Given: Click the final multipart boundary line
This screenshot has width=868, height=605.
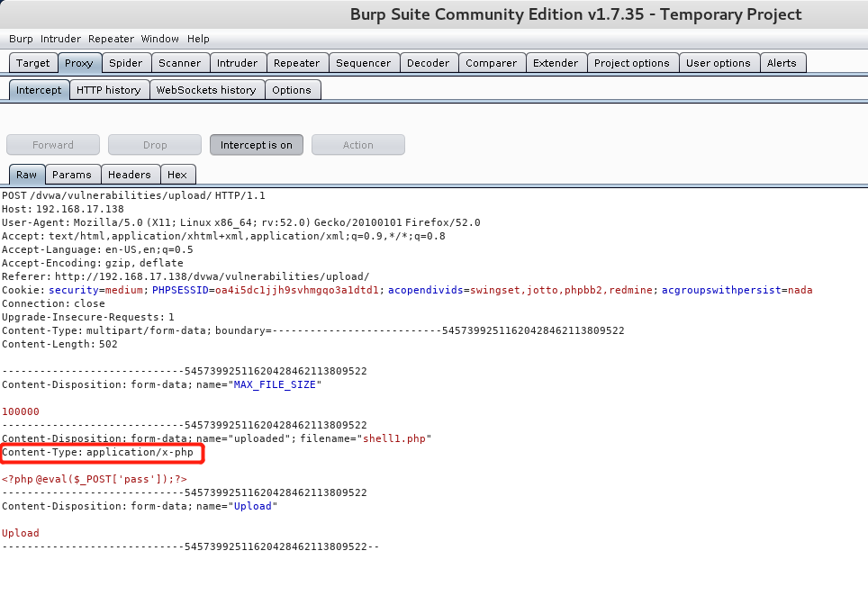Looking at the screenshot, I should [190, 546].
